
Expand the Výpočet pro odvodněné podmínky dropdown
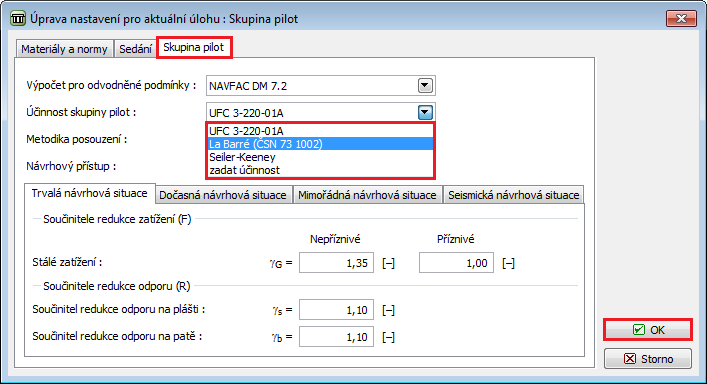click(425, 85)
